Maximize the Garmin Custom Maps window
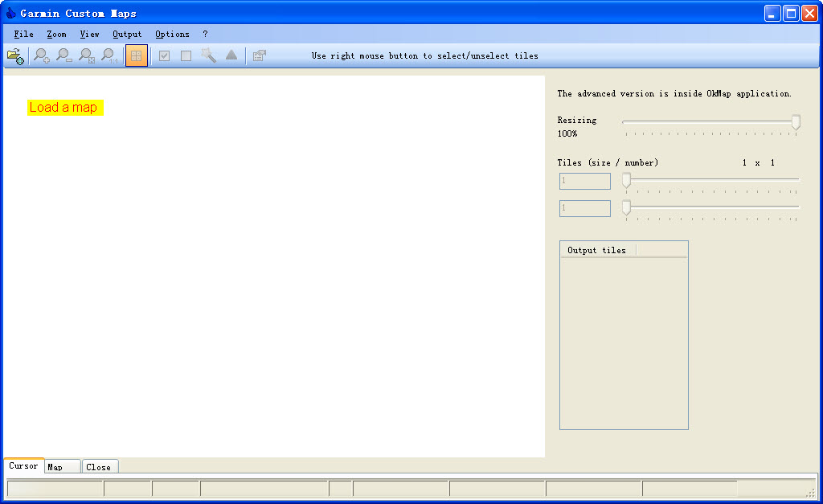Screen dimensions: 823x504 [x=791, y=13]
